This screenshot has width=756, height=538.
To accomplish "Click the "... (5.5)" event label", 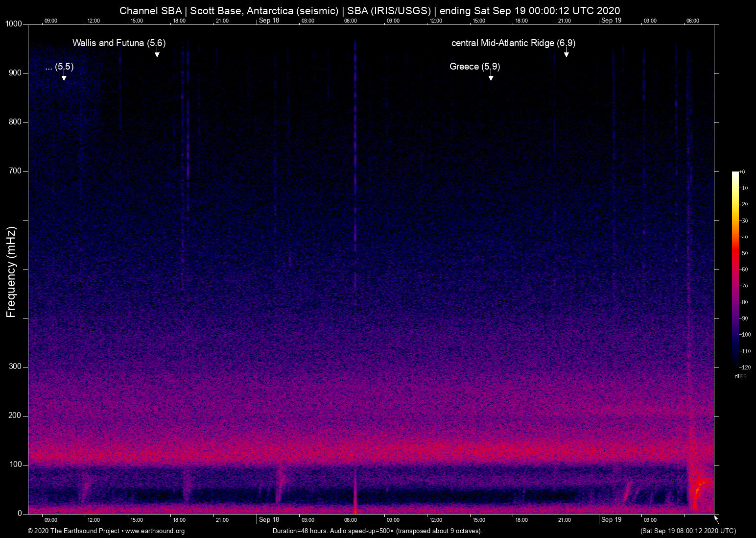I will tap(59, 67).
